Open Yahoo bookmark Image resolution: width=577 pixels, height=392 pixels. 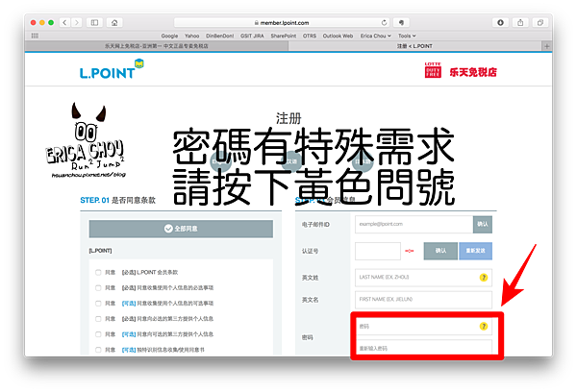coord(191,36)
